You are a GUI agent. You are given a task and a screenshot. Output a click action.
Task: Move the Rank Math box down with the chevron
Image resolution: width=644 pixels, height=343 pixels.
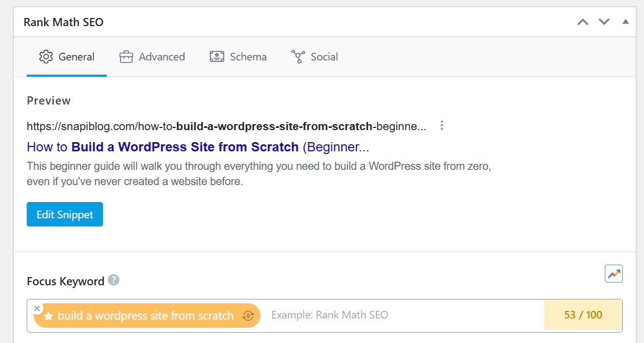[604, 22]
